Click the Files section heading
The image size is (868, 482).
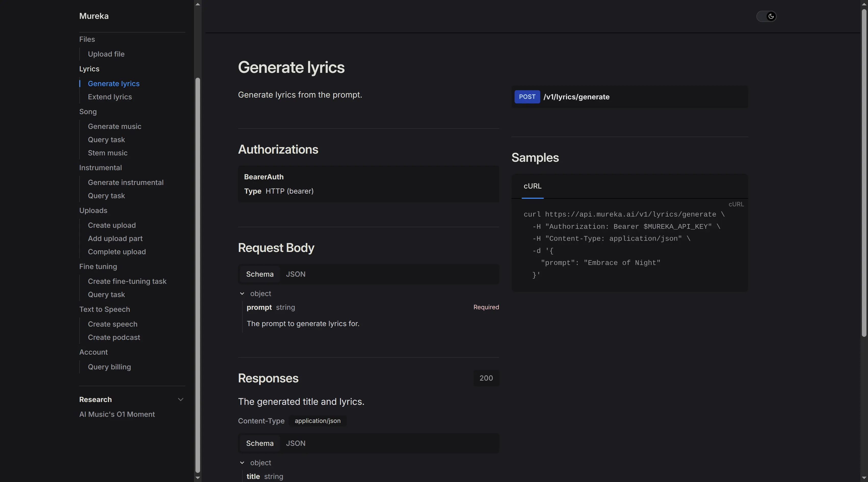click(87, 39)
